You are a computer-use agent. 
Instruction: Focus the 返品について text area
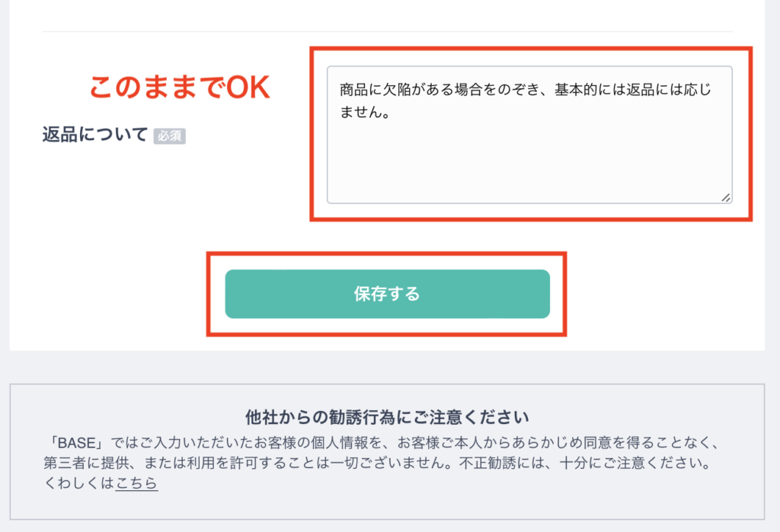(529, 135)
